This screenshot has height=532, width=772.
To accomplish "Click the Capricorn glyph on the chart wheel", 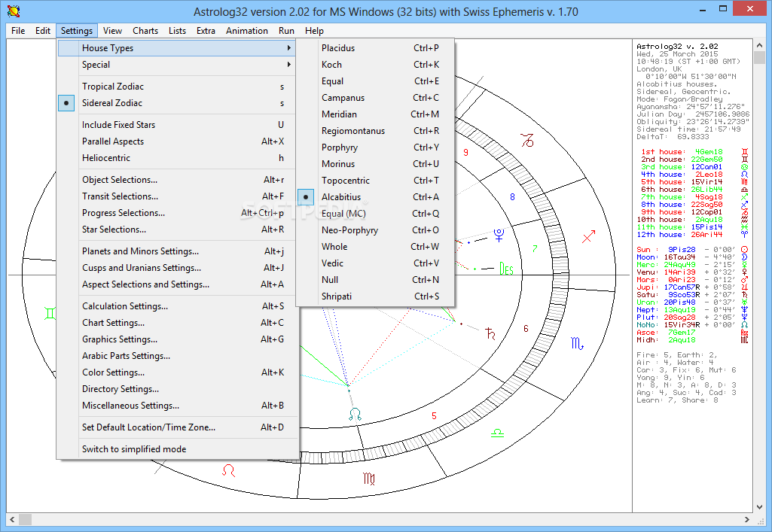I will coord(527,140).
